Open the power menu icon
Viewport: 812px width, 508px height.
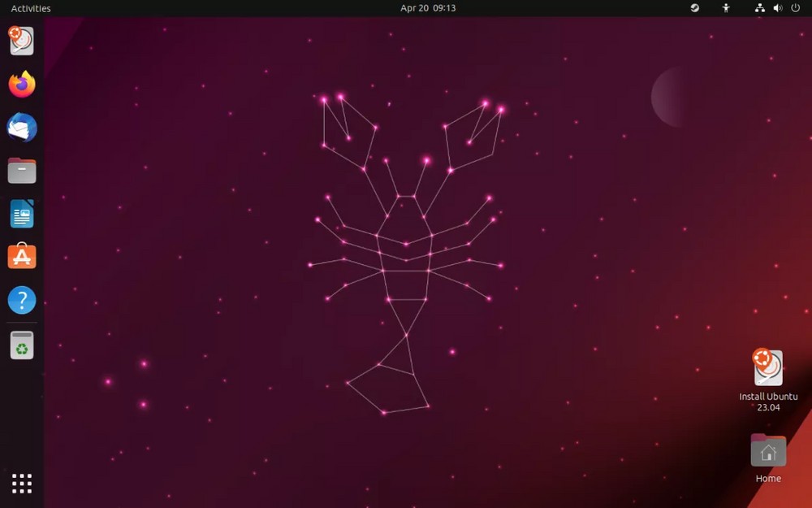[x=796, y=8]
